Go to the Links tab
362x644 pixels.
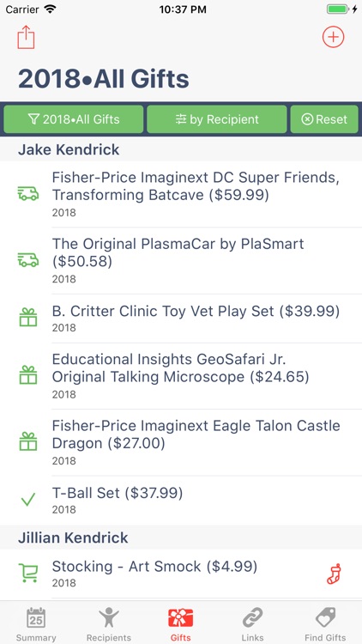pos(252,624)
